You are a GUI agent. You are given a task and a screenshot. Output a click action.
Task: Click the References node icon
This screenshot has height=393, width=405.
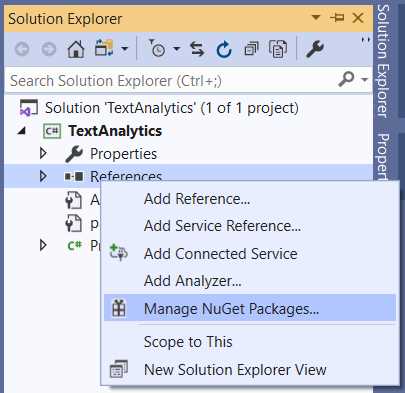coord(74,176)
